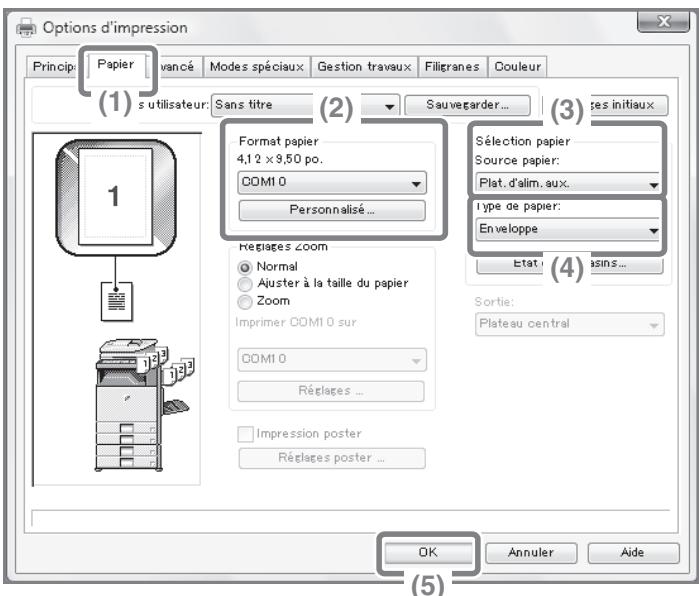699x596 pixels.
Task: Click the 4,12 x 9,50 po. size text
Action: tap(280, 159)
